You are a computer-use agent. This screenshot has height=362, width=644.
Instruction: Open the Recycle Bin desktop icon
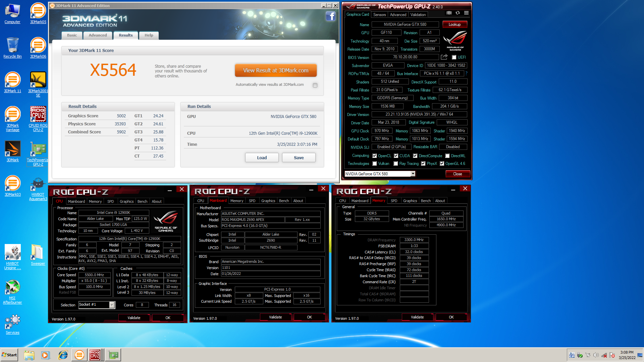pyautogui.click(x=12, y=48)
